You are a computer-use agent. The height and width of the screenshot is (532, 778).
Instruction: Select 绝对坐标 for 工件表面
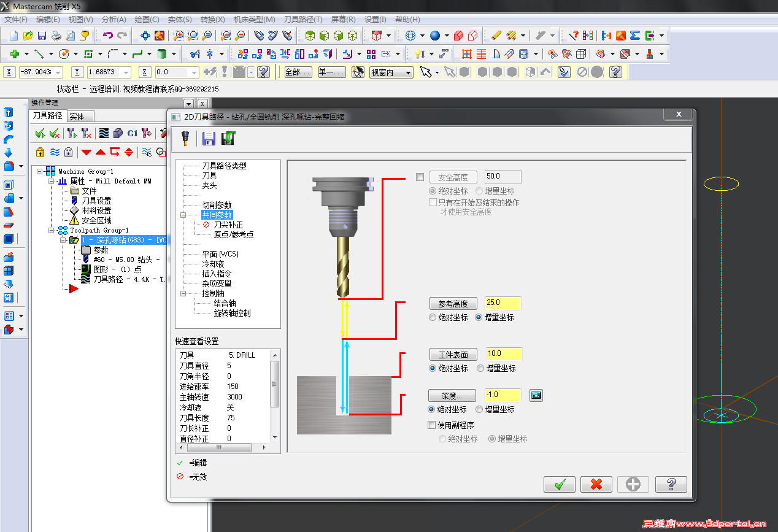click(433, 368)
